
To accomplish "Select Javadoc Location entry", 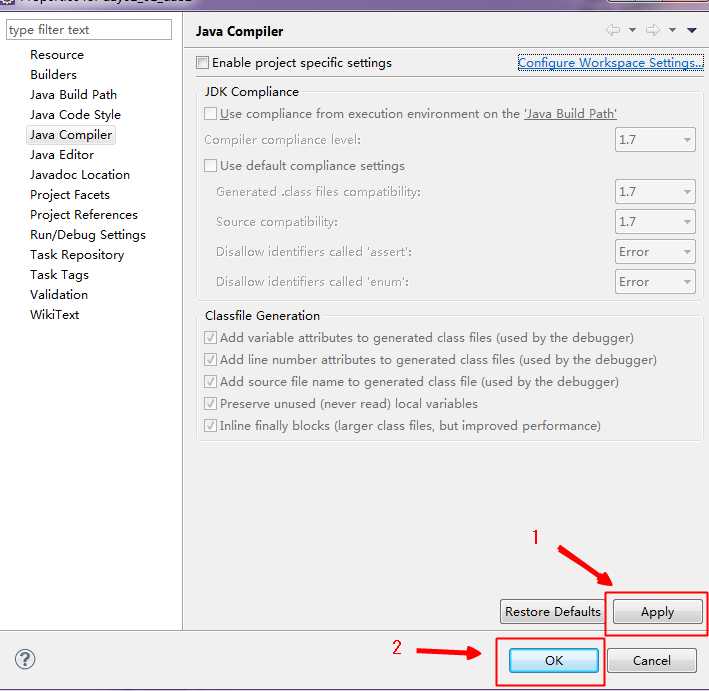I will click(x=80, y=175).
